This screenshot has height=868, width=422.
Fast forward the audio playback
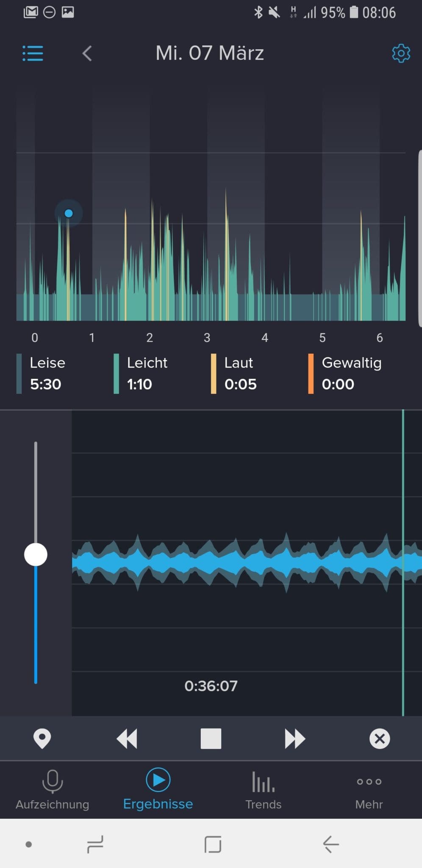[294, 739]
